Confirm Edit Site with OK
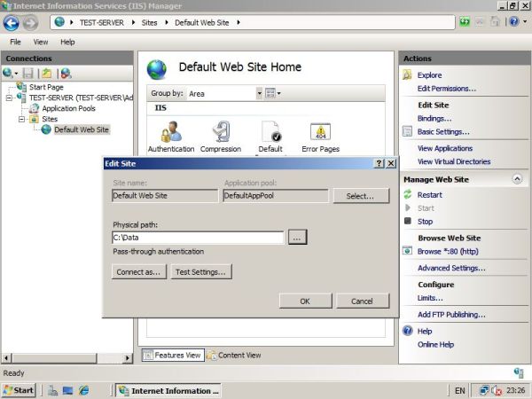 305,301
